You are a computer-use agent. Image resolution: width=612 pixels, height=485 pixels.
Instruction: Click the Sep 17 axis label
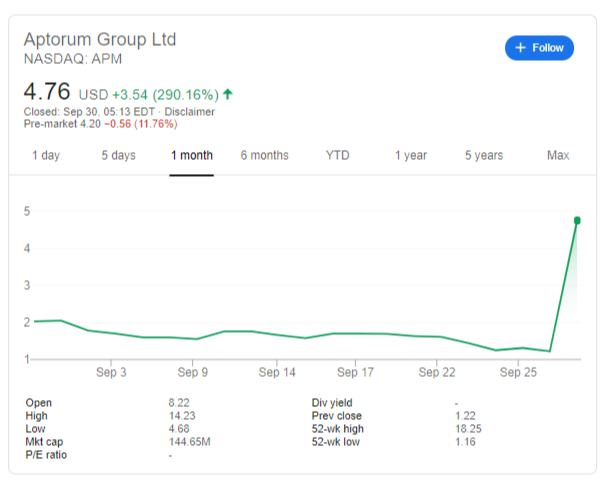(x=355, y=372)
